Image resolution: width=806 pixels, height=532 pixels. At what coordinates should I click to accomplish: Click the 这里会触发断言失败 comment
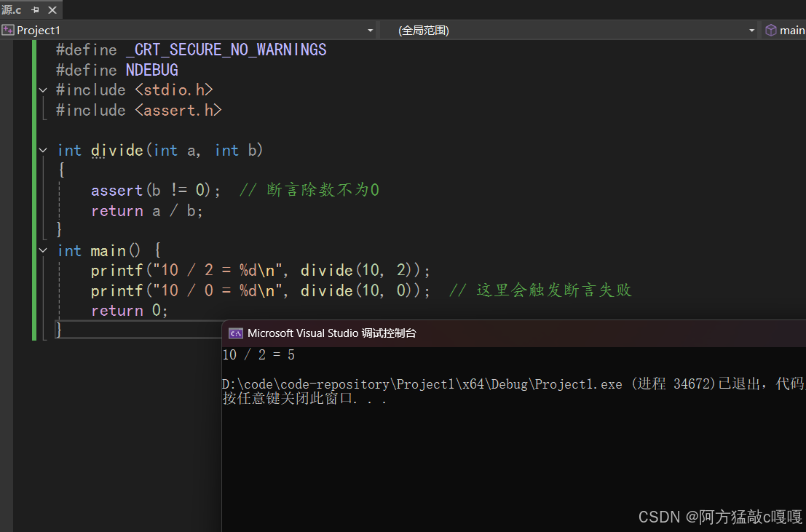(540, 290)
